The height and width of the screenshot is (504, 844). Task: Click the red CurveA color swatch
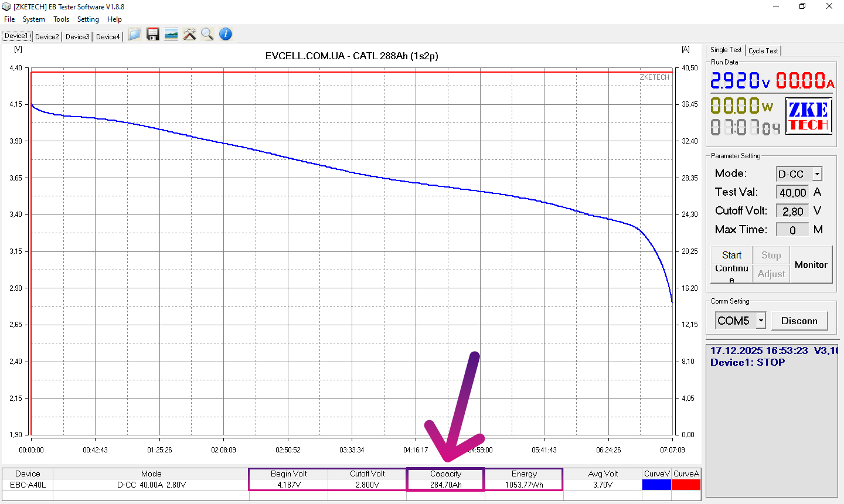click(686, 485)
